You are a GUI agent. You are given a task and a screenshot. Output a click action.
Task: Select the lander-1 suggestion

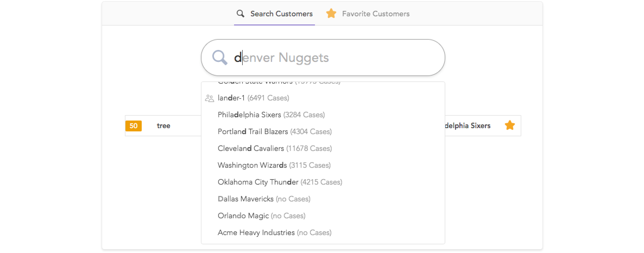323,98
